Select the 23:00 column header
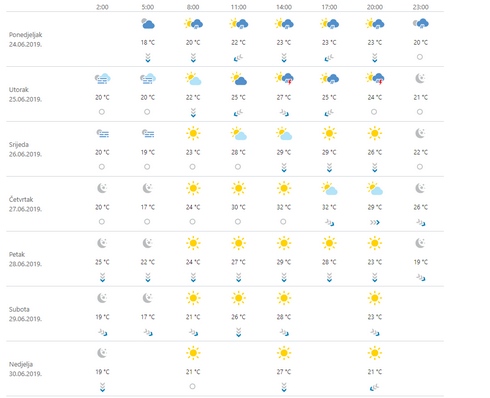The width and height of the screenshot is (490, 398). click(x=420, y=7)
